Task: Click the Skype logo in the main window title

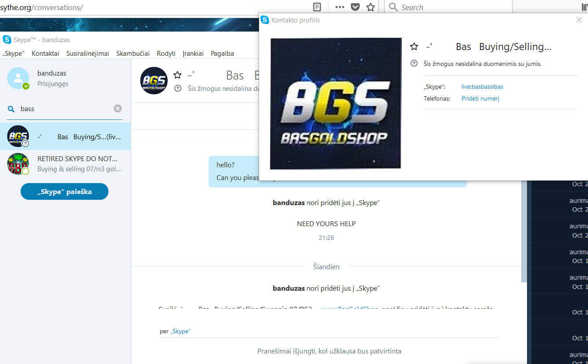Action: point(7,40)
